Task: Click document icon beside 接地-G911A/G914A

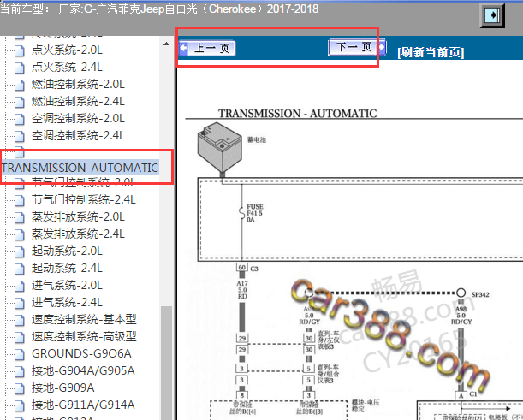Action: pyautogui.click(x=20, y=405)
